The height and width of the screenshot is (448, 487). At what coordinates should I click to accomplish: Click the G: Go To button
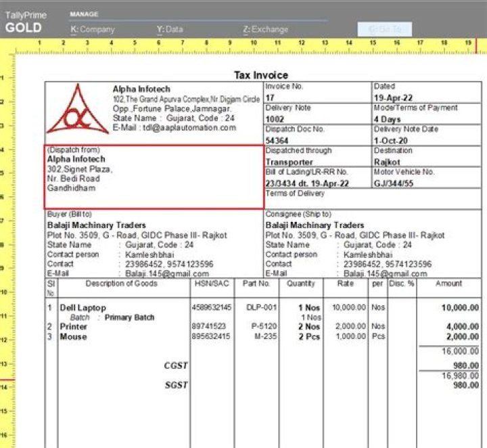click(x=384, y=29)
